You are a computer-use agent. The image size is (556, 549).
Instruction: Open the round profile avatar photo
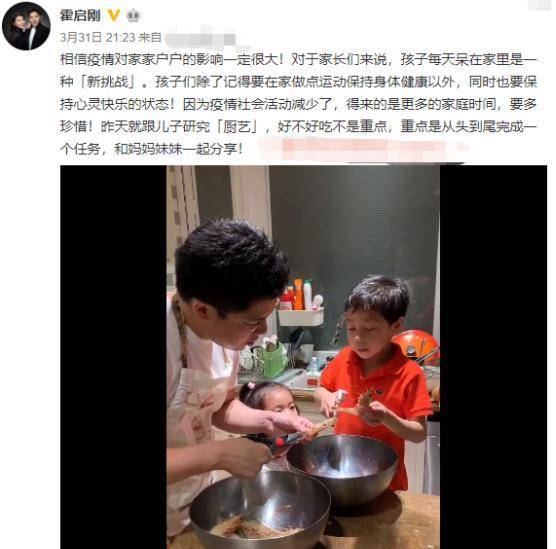(26, 26)
